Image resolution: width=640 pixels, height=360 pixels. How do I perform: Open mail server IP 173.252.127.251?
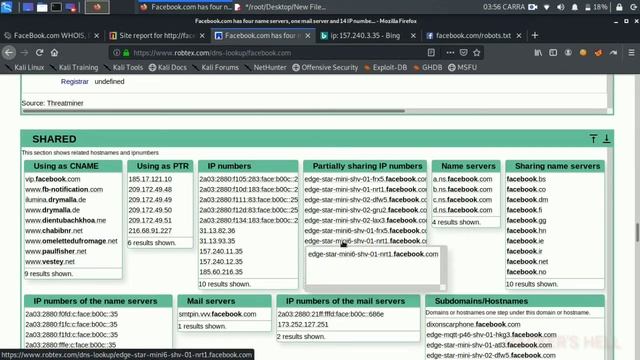(303, 324)
